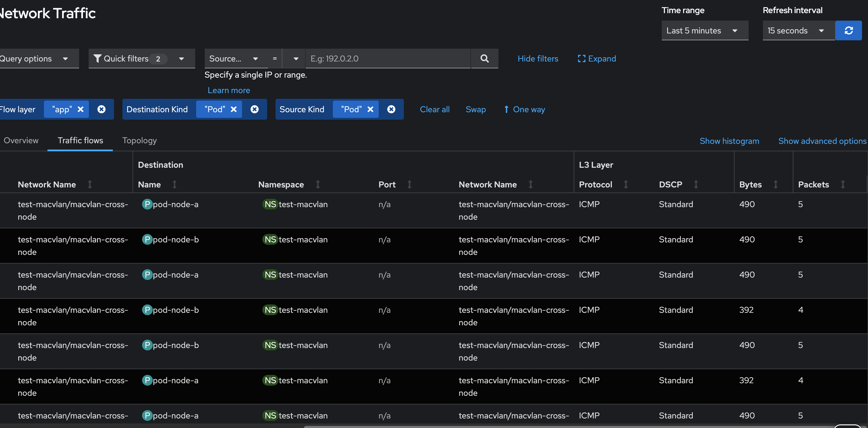868x428 pixels.
Task: Click the Show histogram link
Action: 729,141
